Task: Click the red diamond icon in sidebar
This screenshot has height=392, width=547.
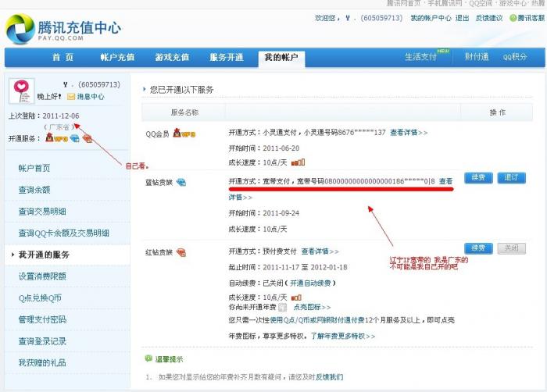Action: pyautogui.click(x=88, y=138)
